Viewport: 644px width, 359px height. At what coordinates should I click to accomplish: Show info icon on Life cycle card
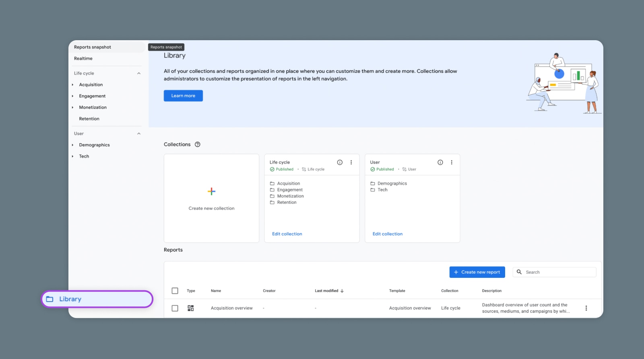(x=340, y=162)
